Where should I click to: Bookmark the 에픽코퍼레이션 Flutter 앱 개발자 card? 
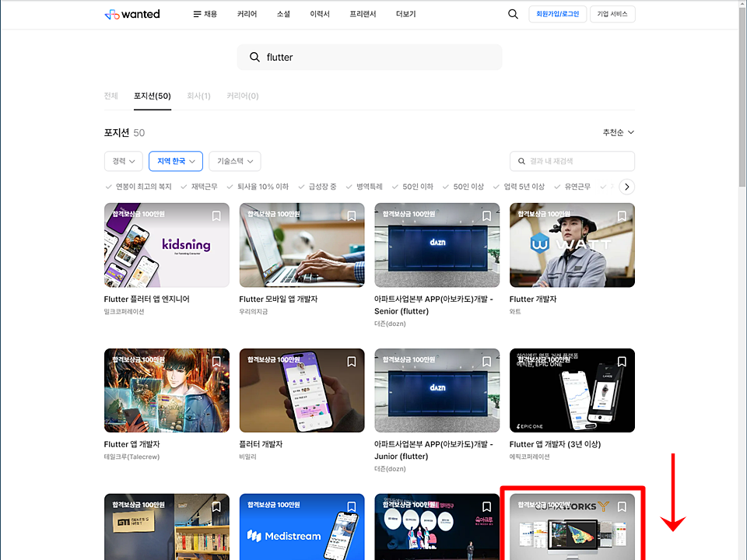[622, 362]
